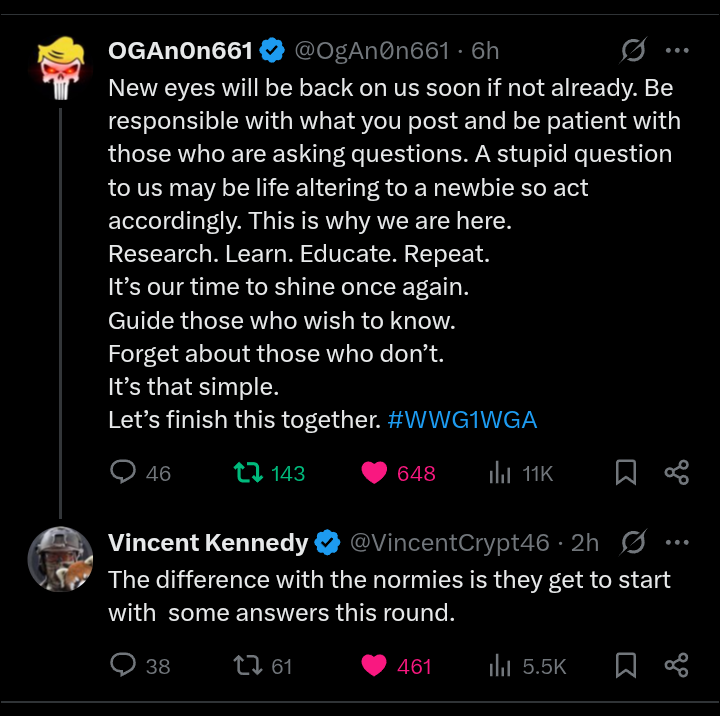View analytics for OGAnOn661's 11K views post

click(500, 473)
